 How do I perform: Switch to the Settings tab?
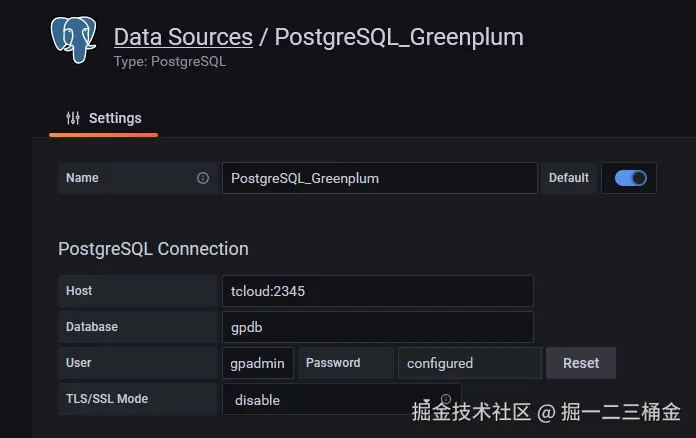pos(103,118)
